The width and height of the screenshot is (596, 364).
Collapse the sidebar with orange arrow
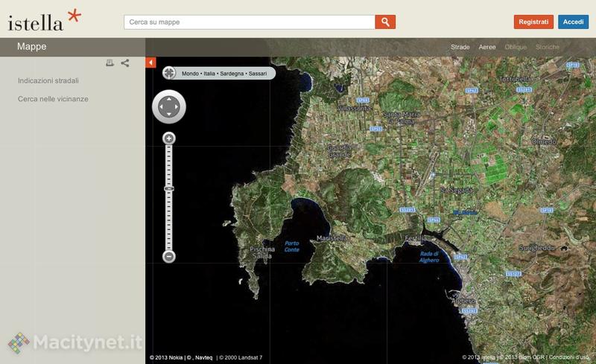click(x=150, y=63)
